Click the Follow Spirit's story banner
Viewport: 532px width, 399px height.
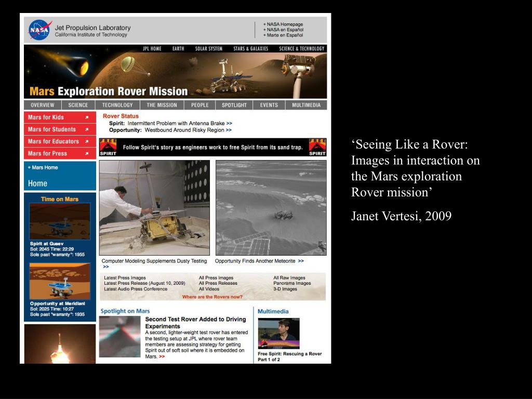click(x=212, y=147)
